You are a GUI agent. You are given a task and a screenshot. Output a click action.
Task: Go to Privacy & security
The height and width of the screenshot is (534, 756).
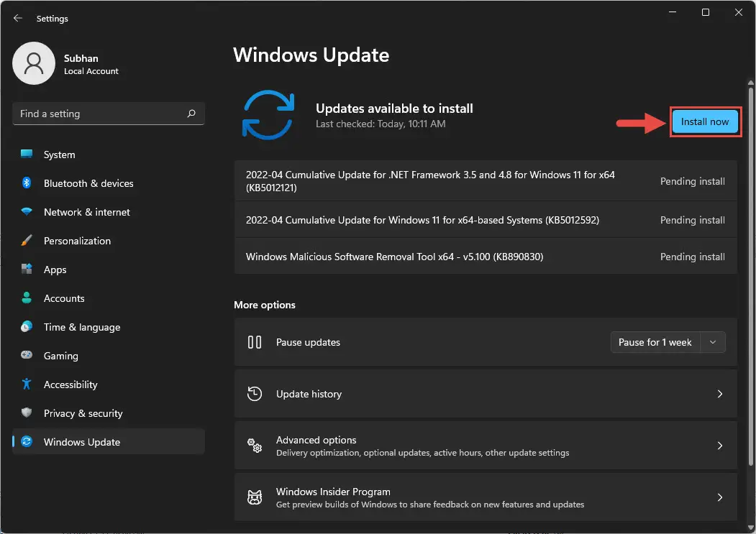tap(109, 413)
